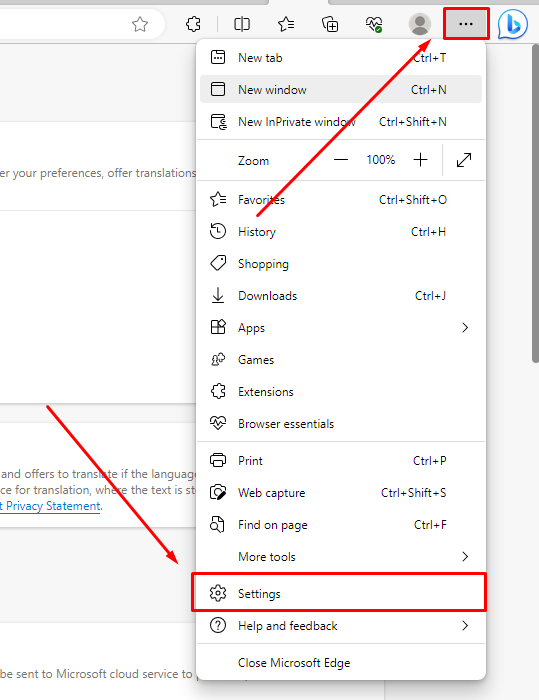This screenshot has height=700, width=539.
Task: Open History from the menu
Action: point(341,232)
